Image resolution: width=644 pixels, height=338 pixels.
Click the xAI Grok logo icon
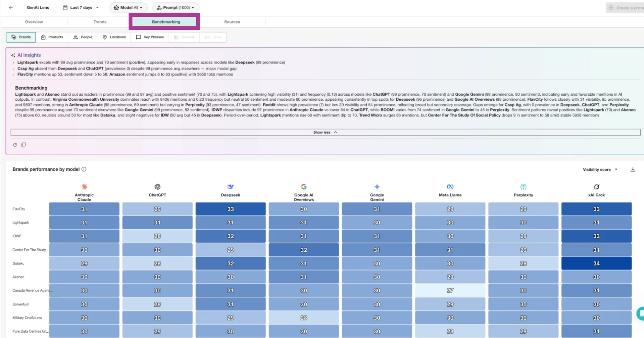click(596, 187)
